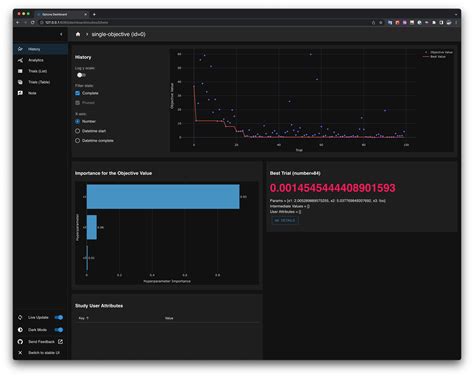474x377 pixels.
Task: Click the X icon beside Switch to stable UI
Action: tap(20, 353)
